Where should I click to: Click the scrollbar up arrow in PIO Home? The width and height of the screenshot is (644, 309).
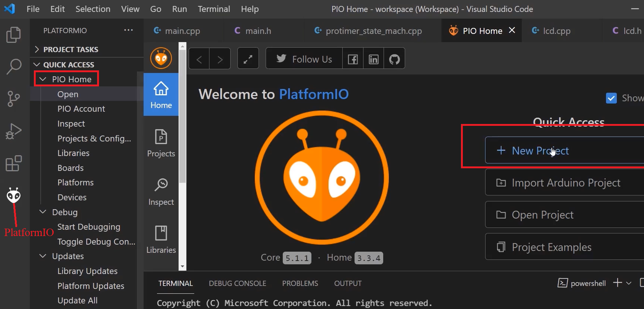point(182,46)
